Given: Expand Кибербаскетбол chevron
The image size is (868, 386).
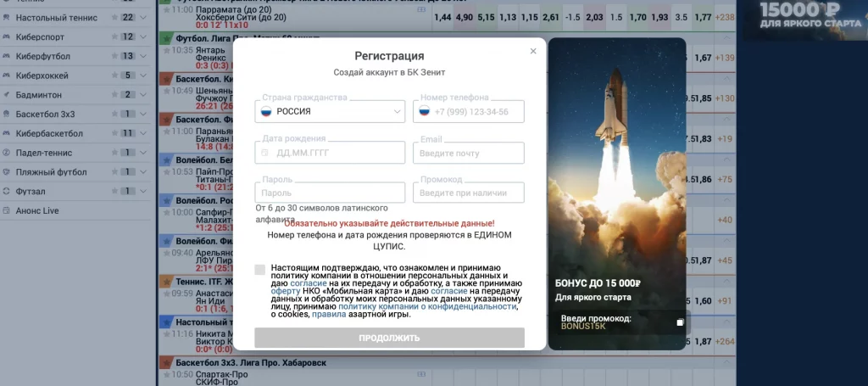Looking at the screenshot, I should pyautogui.click(x=143, y=133).
